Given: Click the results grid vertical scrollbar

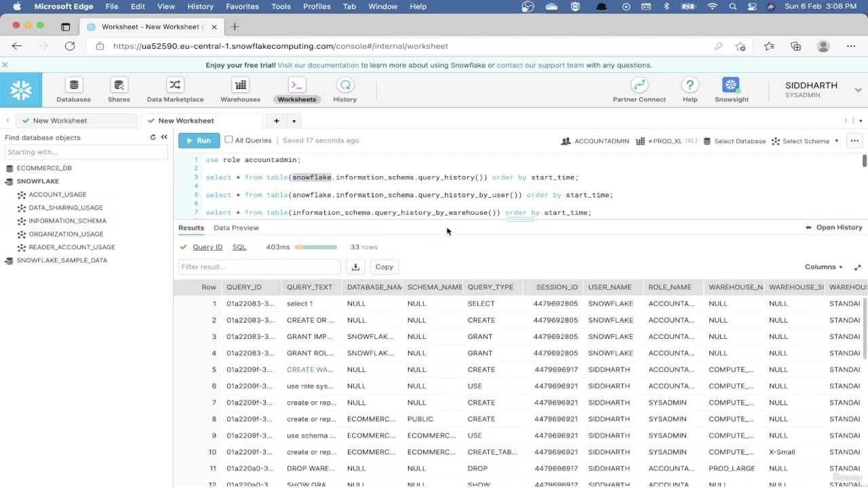Looking at the screenshot, I should [865, 328].
